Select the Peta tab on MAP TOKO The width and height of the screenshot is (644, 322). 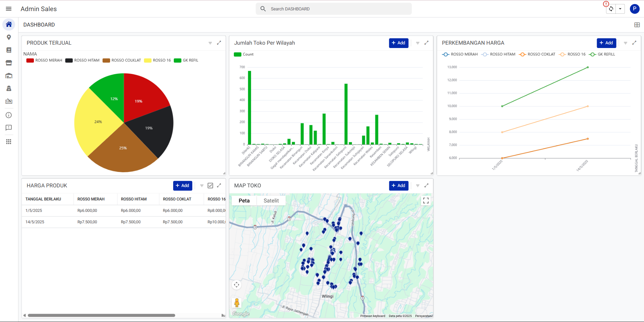pos(244,200)
